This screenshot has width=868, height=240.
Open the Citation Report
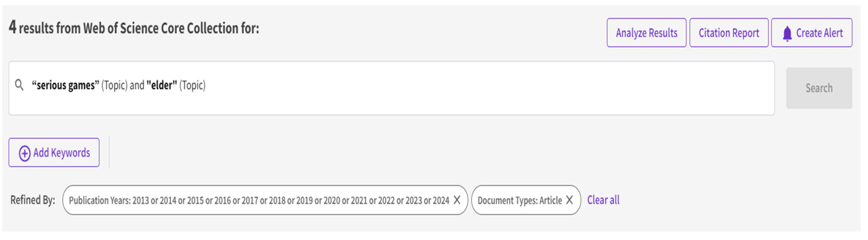(x=729, y=33)
